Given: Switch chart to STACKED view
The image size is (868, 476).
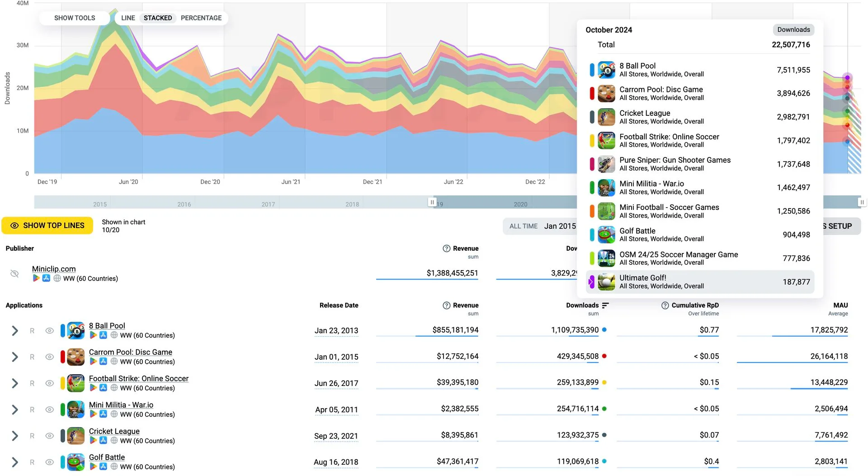Looking at the screenshot, I should [158, 18].
